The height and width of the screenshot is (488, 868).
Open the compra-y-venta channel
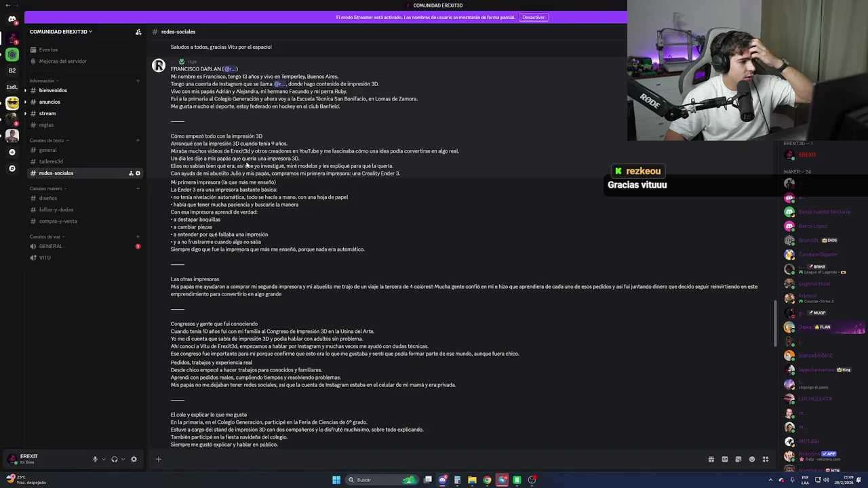pos(85,221)
